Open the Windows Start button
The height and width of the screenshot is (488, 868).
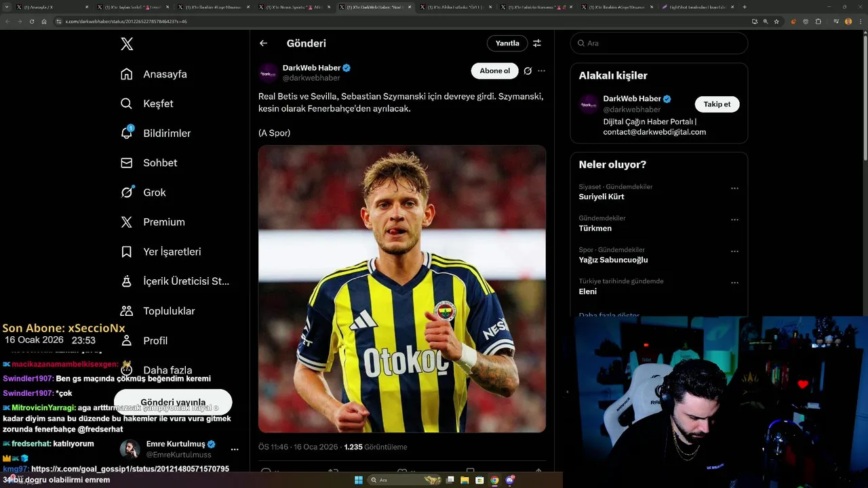click(x=359, y=480)
